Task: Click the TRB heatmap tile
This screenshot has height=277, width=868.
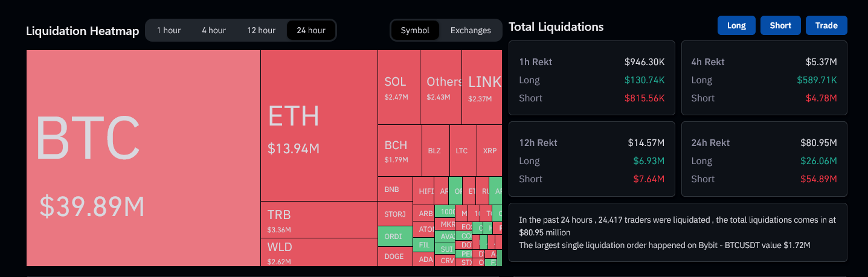Action: pyautogui.click(x=319, y=220)
